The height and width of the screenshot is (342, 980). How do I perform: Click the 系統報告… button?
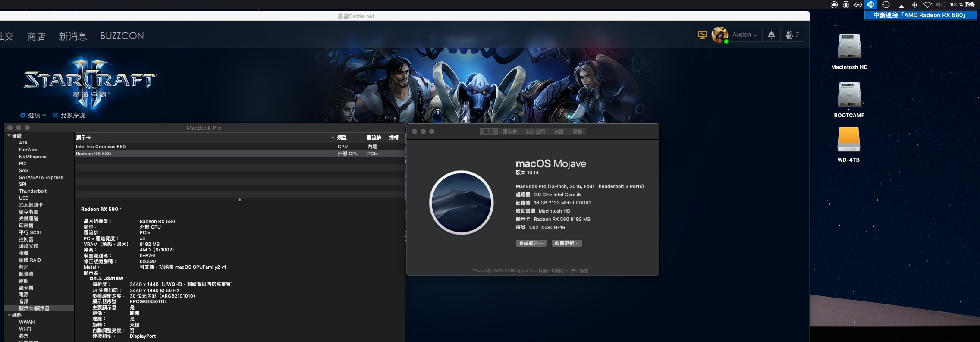coord(531,243)
